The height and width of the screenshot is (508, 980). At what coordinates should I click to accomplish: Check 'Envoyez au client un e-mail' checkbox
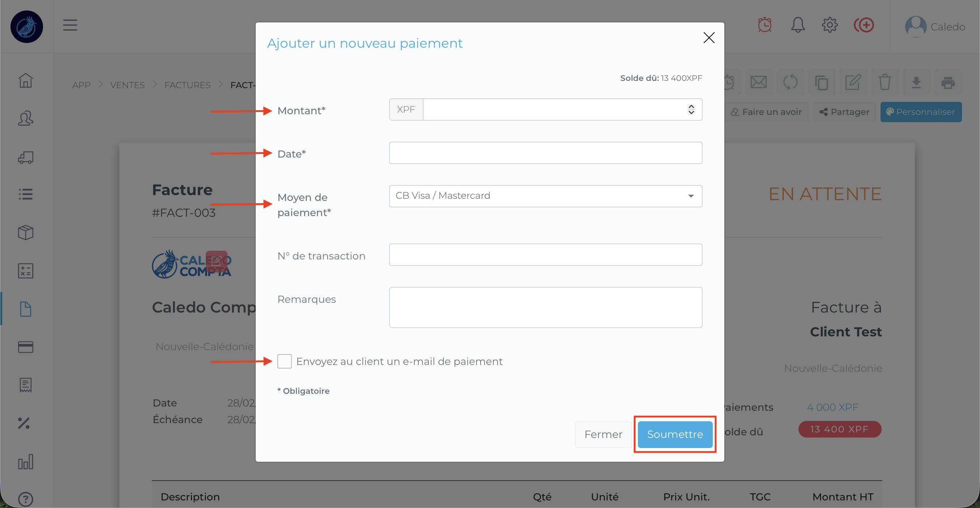284,361
